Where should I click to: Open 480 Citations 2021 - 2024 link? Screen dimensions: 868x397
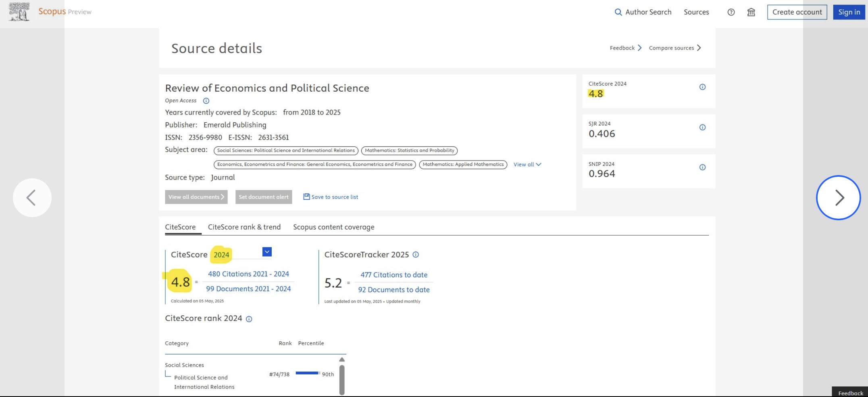248,274
